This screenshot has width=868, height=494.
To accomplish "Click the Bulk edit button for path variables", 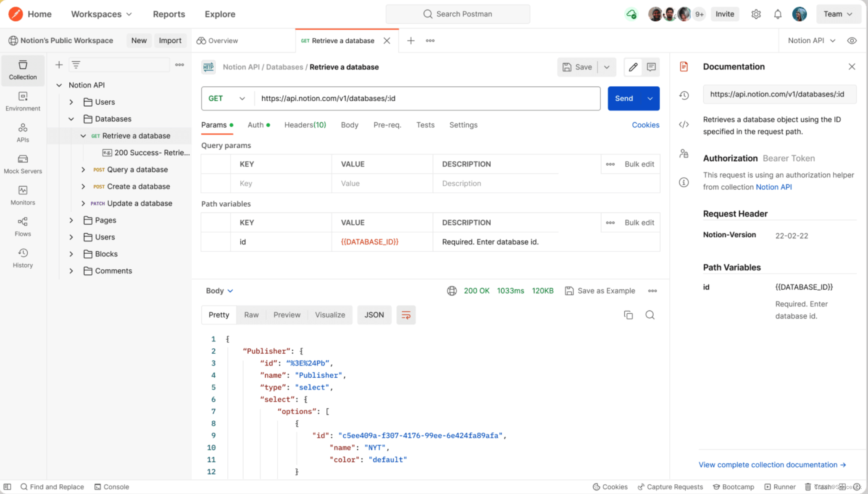I will pos(639,222).
